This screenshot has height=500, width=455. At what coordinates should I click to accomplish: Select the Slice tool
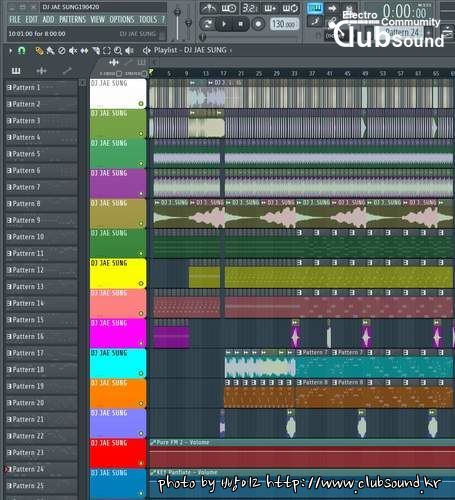coord(96,51)
